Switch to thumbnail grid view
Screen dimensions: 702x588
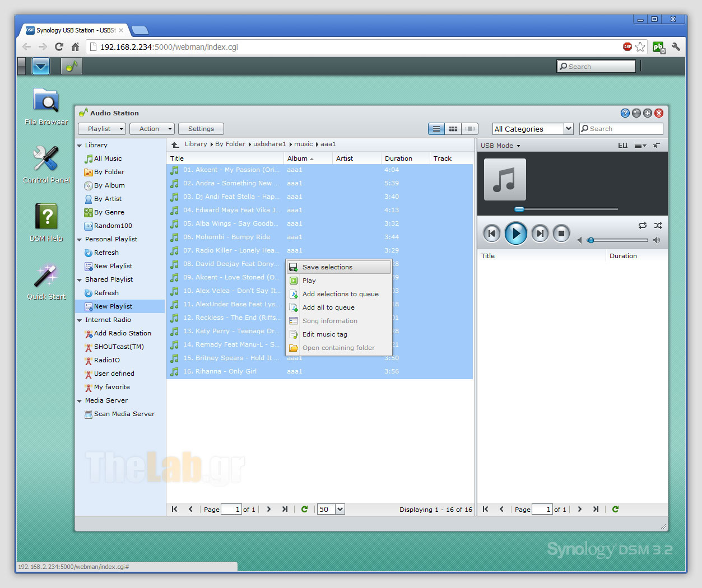pyautogui.click(x=453, y=129)
